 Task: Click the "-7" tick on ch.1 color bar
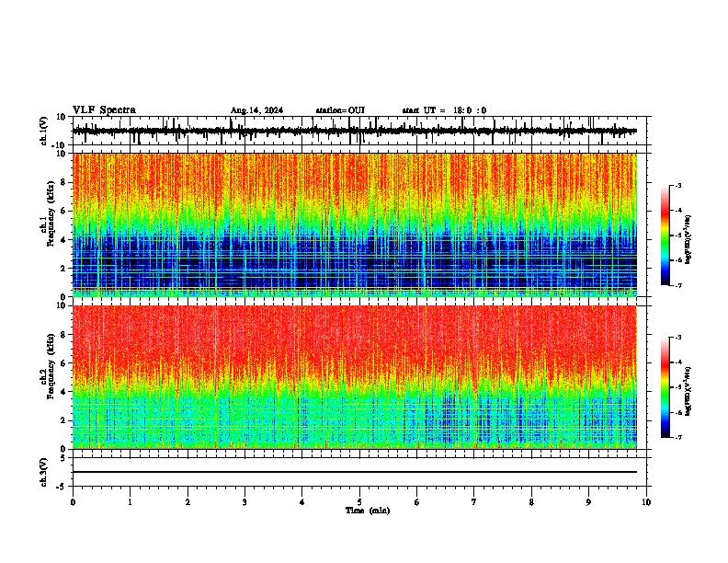point(678,285)
